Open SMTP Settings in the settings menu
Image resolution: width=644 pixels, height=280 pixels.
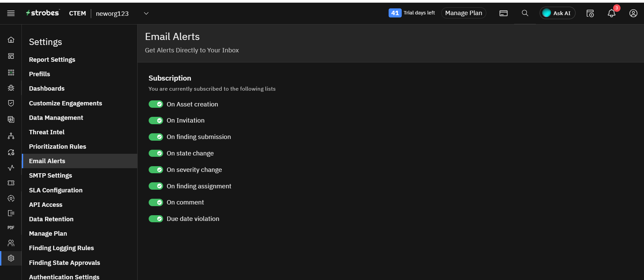click(50, 176)
